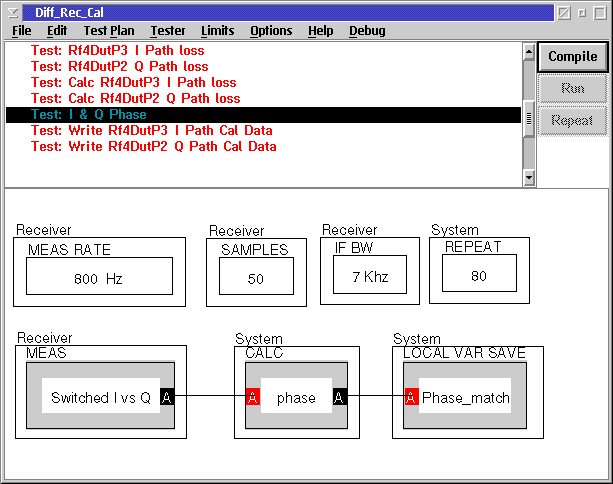
Task: Click red A input port on phase block
Action: click(253, 396)
